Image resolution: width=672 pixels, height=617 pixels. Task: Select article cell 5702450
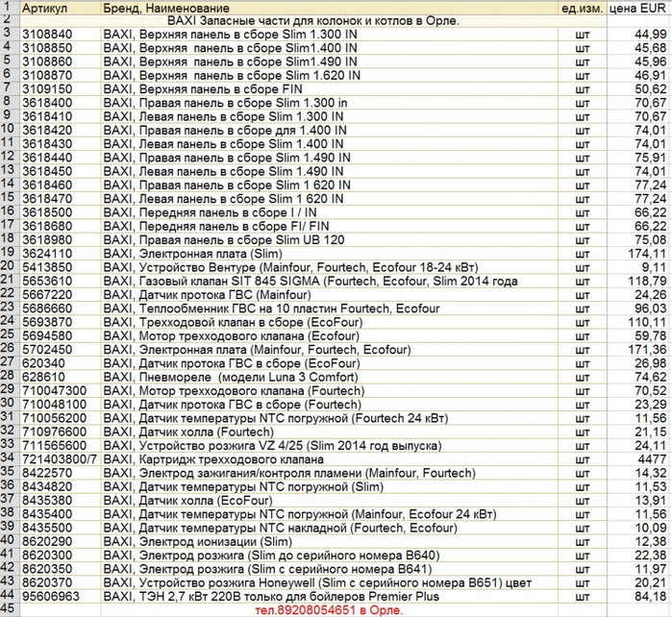tap(61, 350)
